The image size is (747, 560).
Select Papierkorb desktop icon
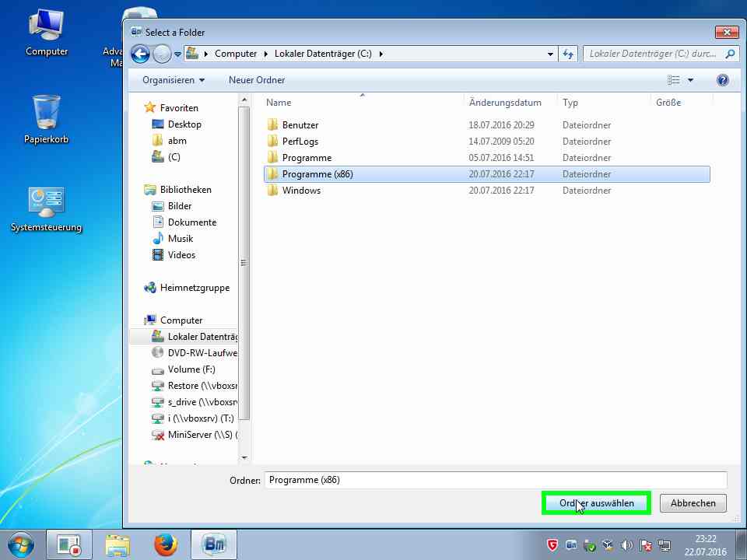pos(46,120)
